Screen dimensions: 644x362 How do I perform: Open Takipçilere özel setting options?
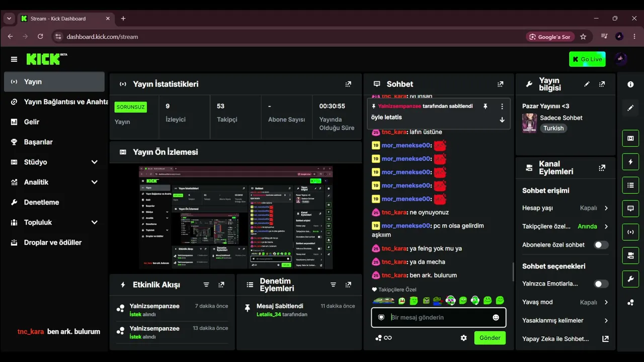565,226
